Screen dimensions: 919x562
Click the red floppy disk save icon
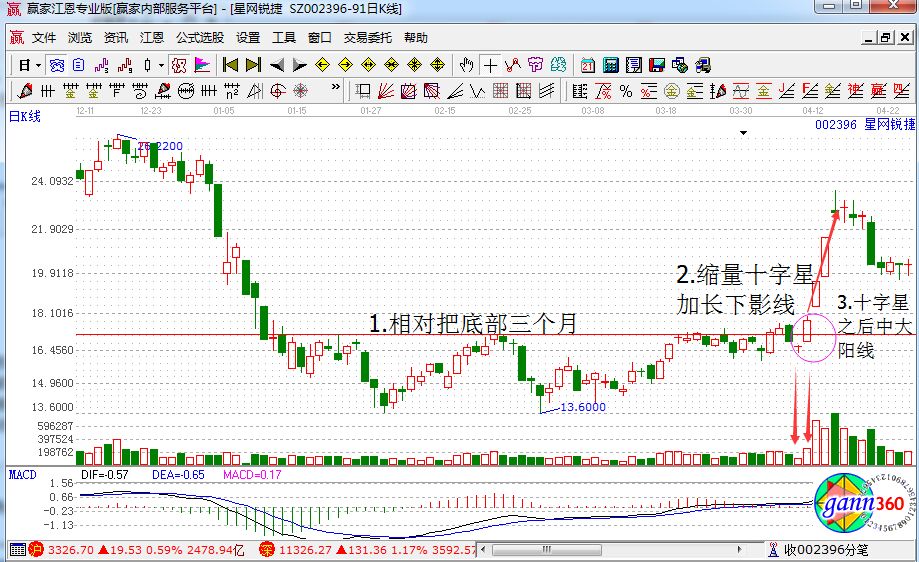657,65
